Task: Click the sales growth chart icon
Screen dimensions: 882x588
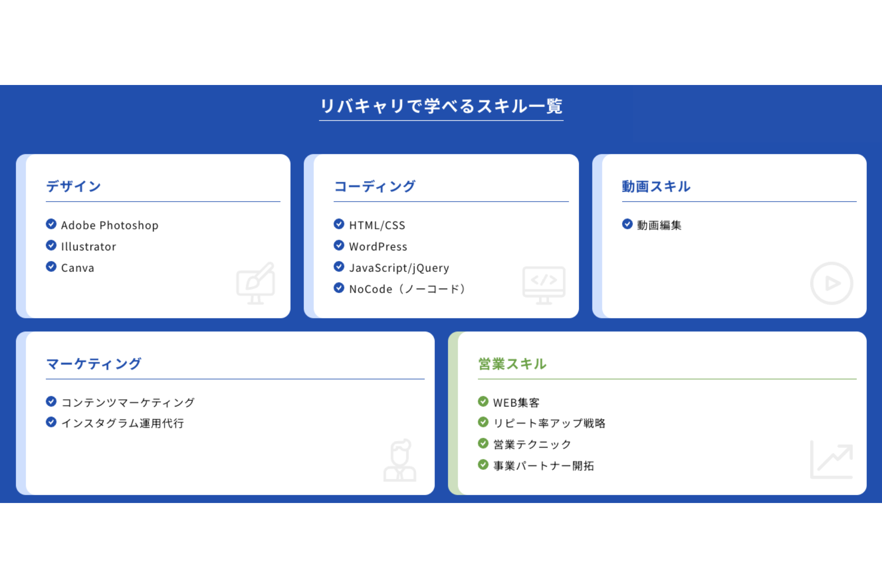Action: point(831,459)
